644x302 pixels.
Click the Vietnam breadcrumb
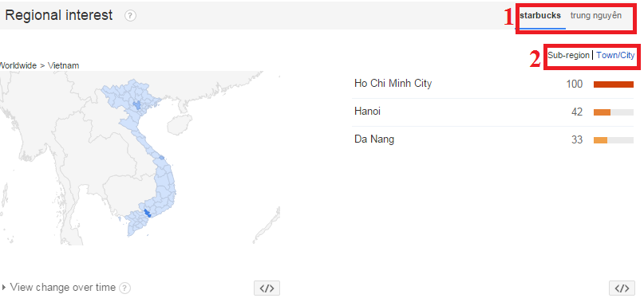pos(64,65)
